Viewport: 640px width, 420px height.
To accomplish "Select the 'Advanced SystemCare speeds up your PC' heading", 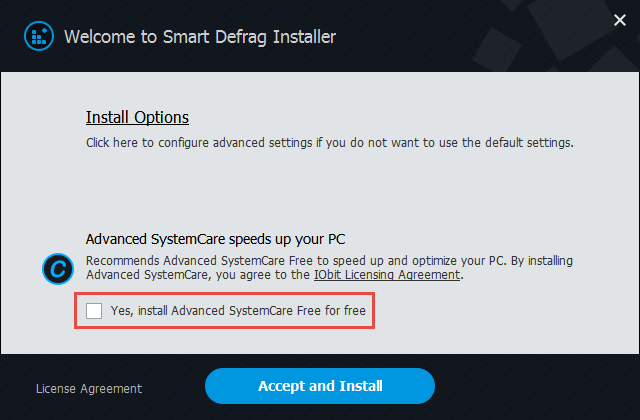I will [216, 239].
